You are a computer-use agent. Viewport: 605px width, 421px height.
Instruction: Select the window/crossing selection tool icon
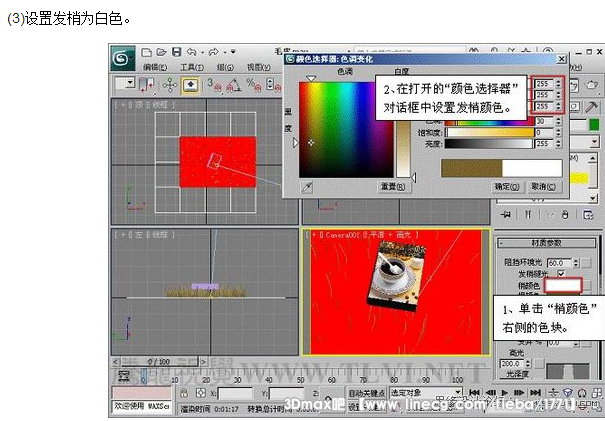coord(146,85)
